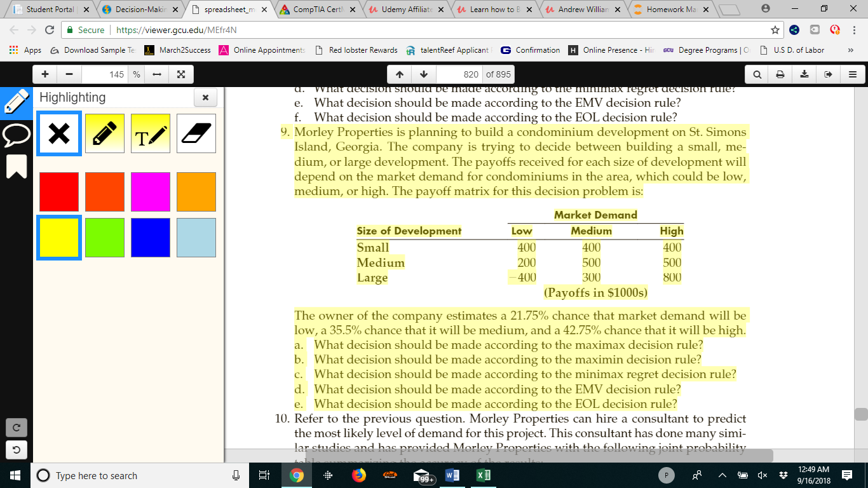
Task: Click the redo arrow in left sidebar
Action: pyautogui.click(x=16, y=428)
